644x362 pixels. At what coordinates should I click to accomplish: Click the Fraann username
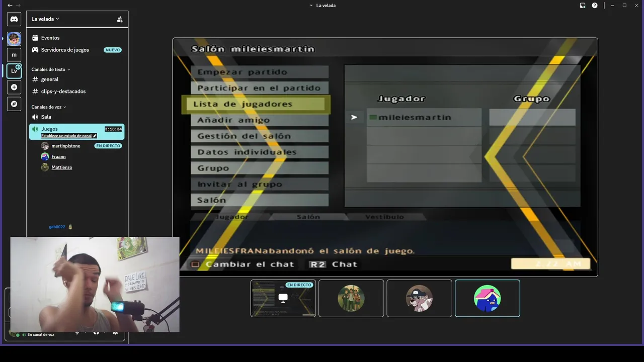(x=58, y=156)
